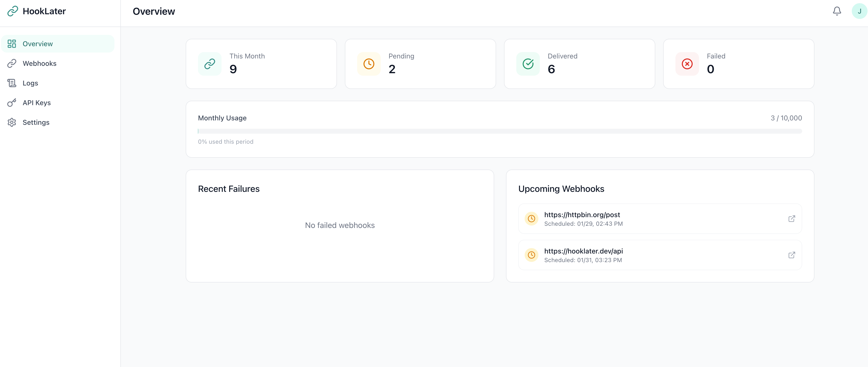The image size is (868, 367).
Task: Click the notification bell icon
Action: [837, 11]
